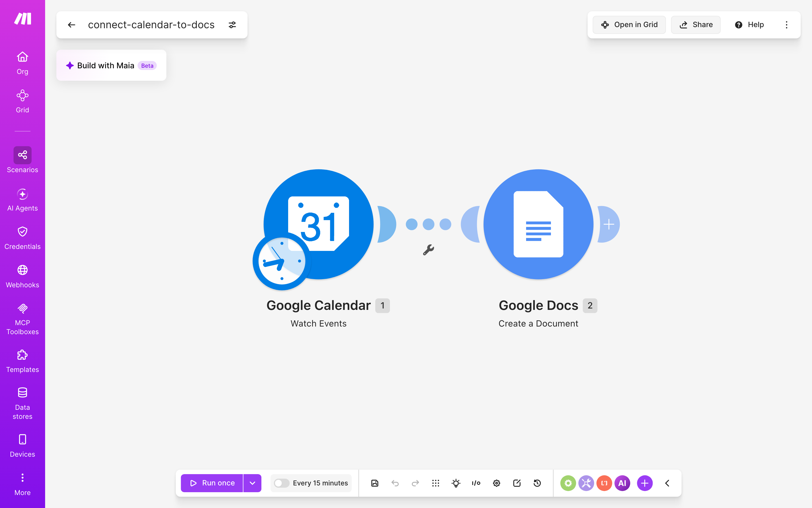812x508 pixels.
Task: Open the orange text parser brackets icon
Action: tap(604, 483)
